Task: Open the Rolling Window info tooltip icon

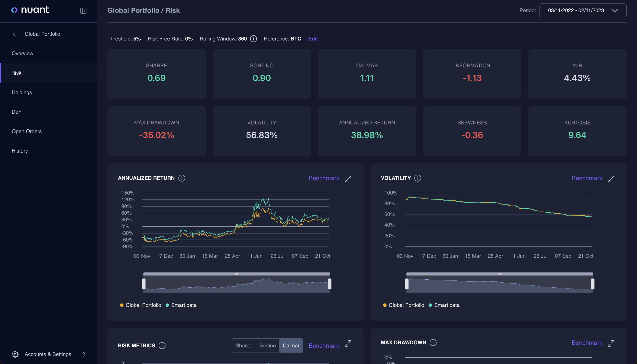Action: click(253, 39)
